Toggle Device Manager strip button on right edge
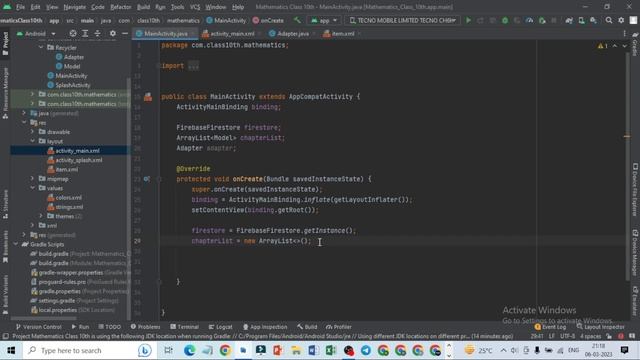Screen dimensions: 640x360 tap(635, 253)
